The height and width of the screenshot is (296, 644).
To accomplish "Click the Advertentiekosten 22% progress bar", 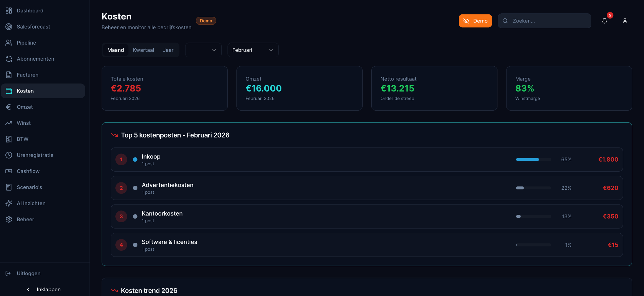I will click(533, 188).
